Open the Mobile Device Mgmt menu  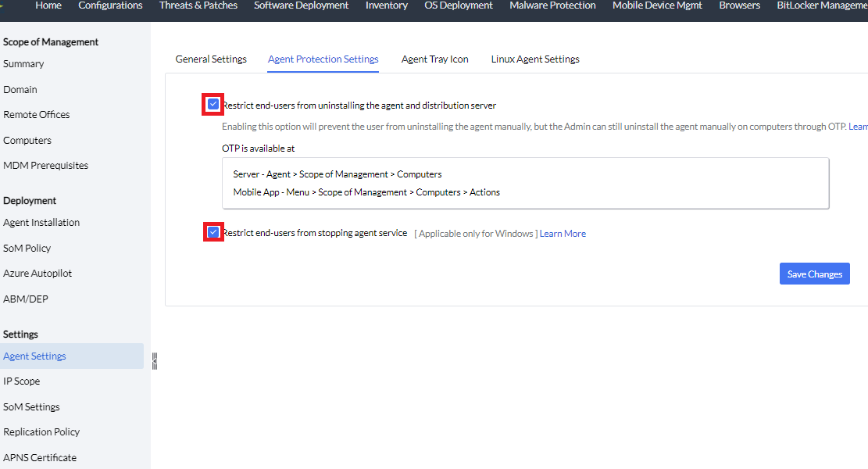pos(657,5)
